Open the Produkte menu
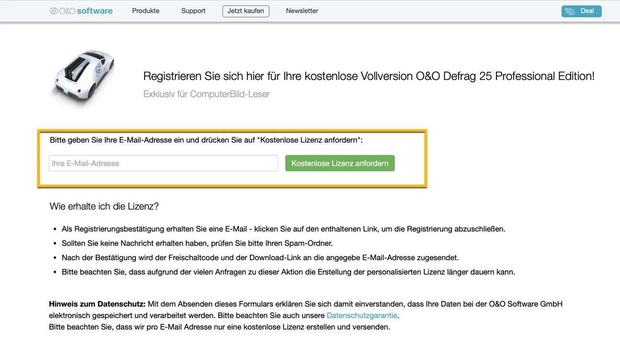Screen dimensions: 620x364 pos(146,11)
